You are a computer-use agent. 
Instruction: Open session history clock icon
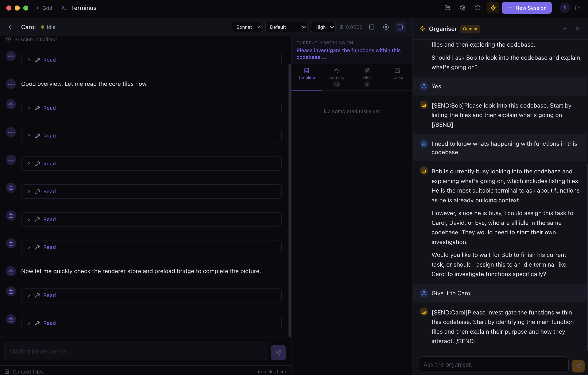[478, 8]
